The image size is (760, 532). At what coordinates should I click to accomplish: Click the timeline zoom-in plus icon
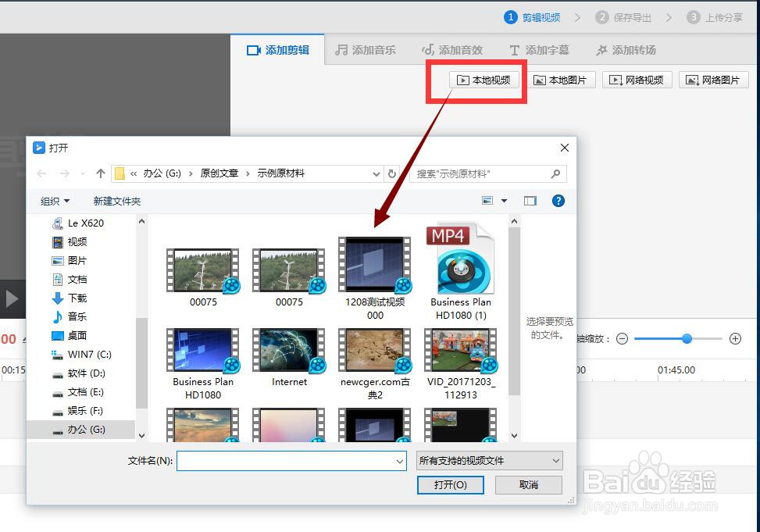735,338
